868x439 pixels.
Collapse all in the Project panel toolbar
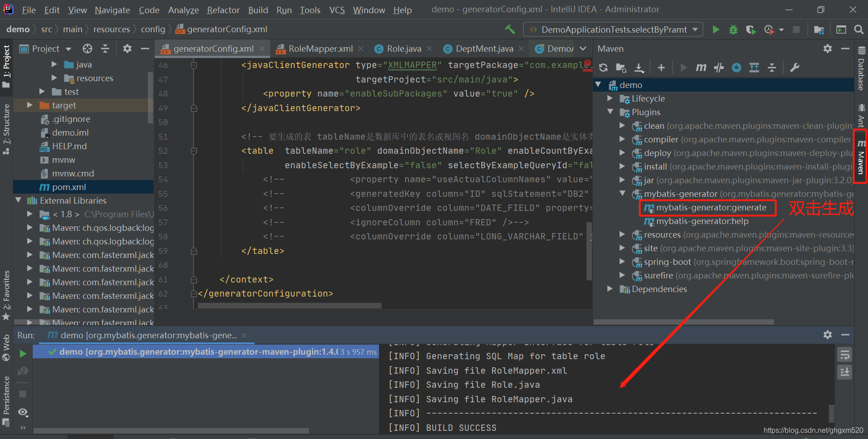coord(105,49)
